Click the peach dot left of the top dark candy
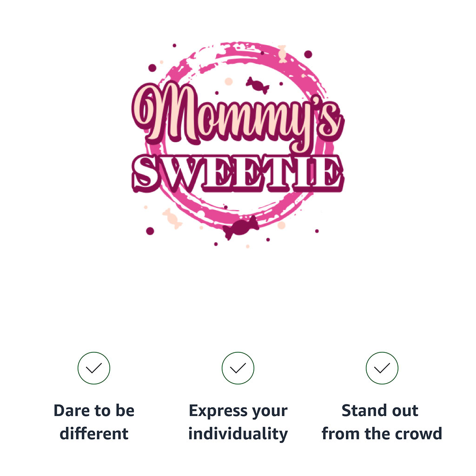This screenshot has width=476, height=476. click(x=228, y=82)
